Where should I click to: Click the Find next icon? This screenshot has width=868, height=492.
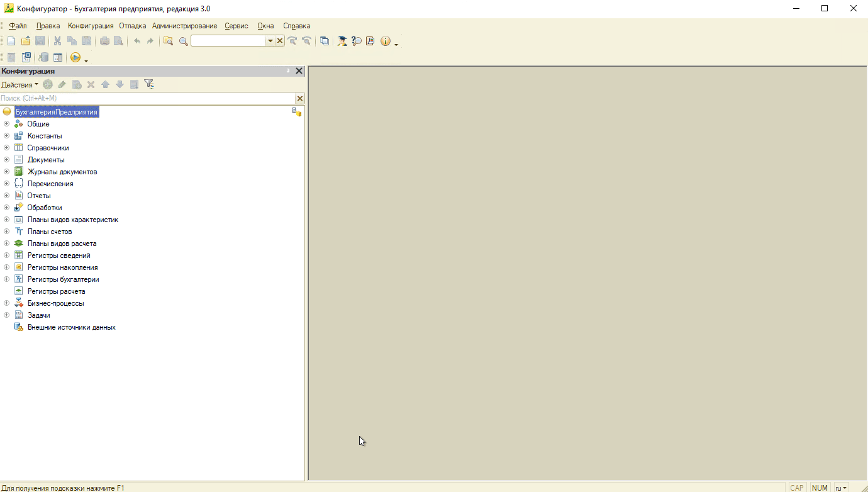[292, 41]
